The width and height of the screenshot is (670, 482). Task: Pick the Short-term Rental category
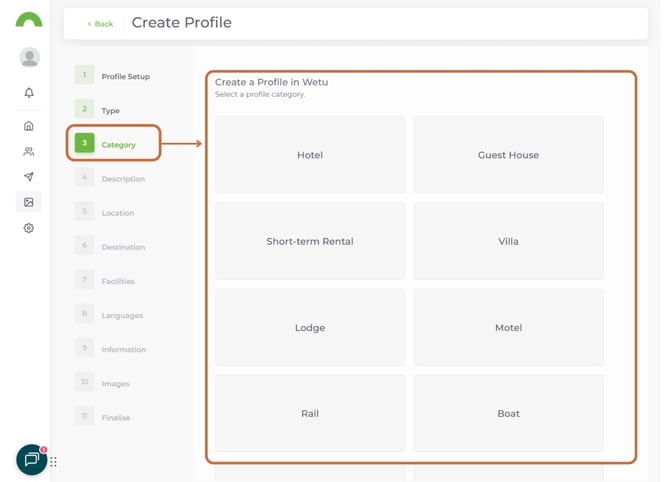(310, 241)
